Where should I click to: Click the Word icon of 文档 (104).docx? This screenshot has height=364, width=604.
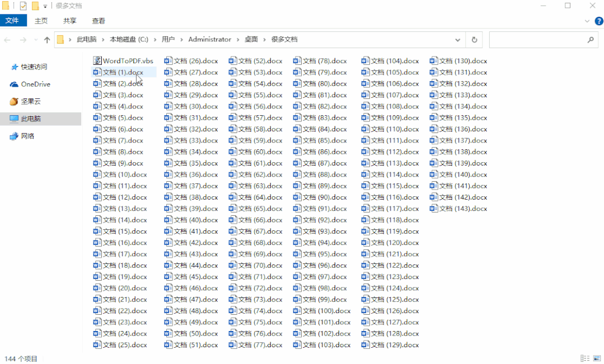pyautogui.click(x=365, y=61)
